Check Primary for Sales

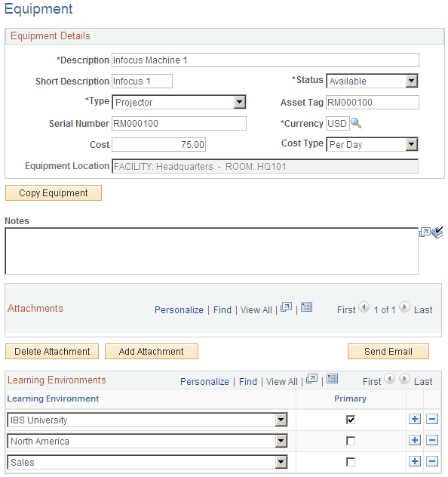tap(351, 463)
